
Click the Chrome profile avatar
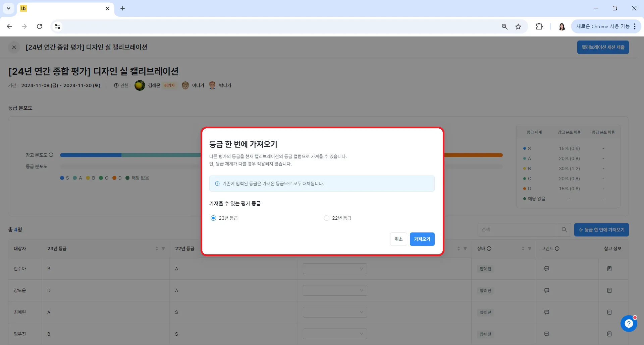click(562, 26)
